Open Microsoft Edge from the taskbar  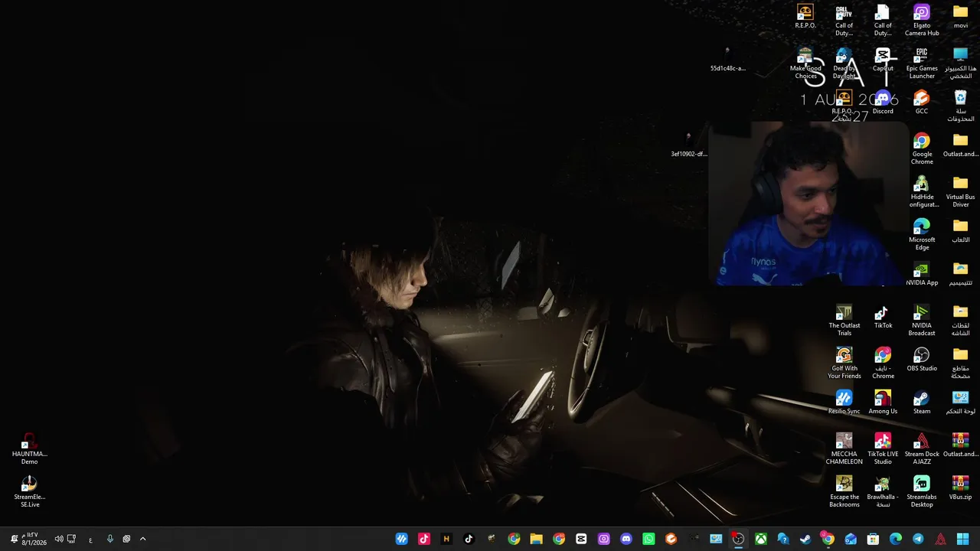[895, 539]
